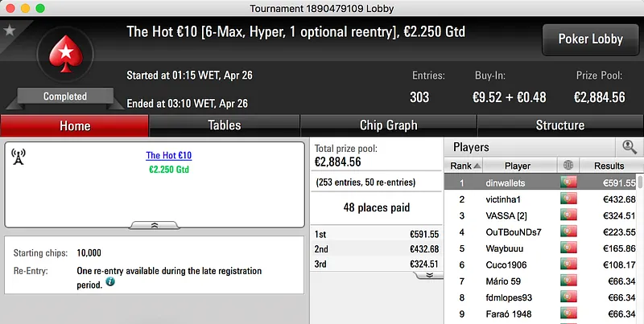
Task: Switch to the Tables tab
Action: [x=224, y=125]
